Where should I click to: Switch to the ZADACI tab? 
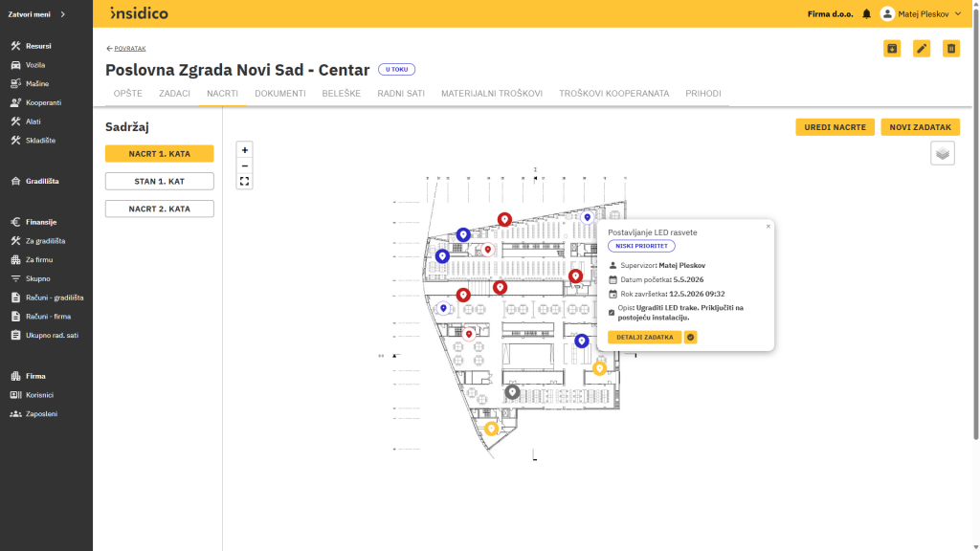coord(174,94)
